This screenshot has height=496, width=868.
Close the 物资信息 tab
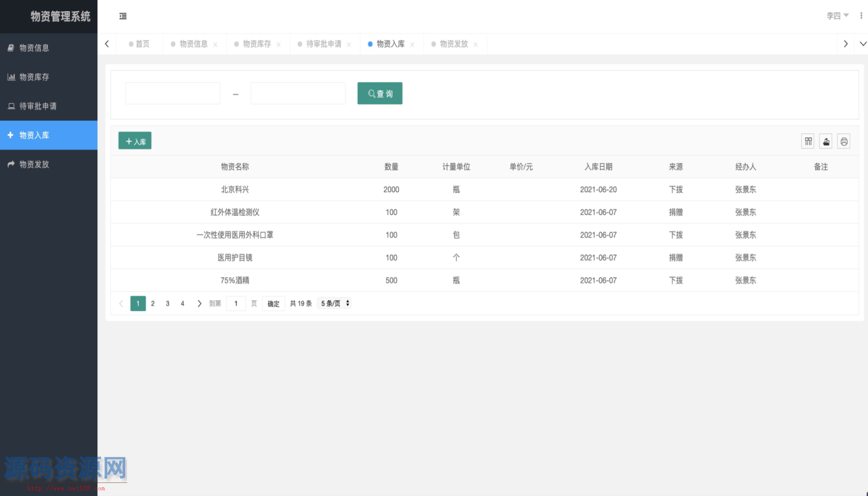click(x=215, y=45)
